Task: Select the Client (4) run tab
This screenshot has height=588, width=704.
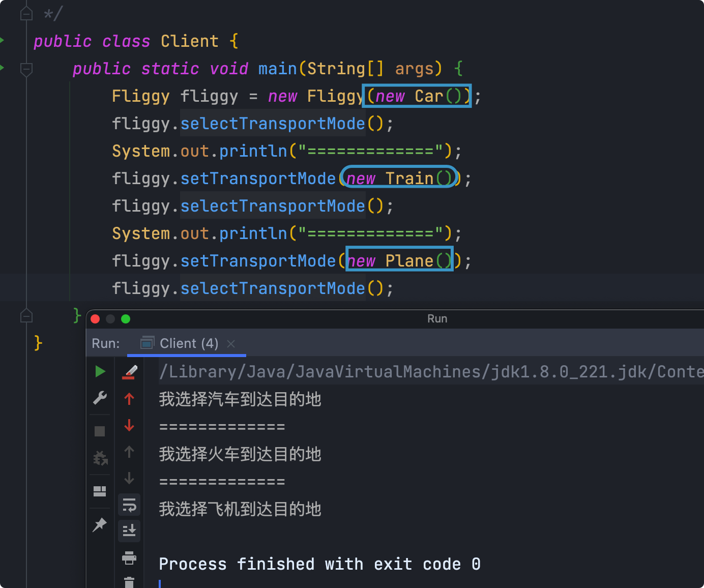Action: (x=181, y=343)
